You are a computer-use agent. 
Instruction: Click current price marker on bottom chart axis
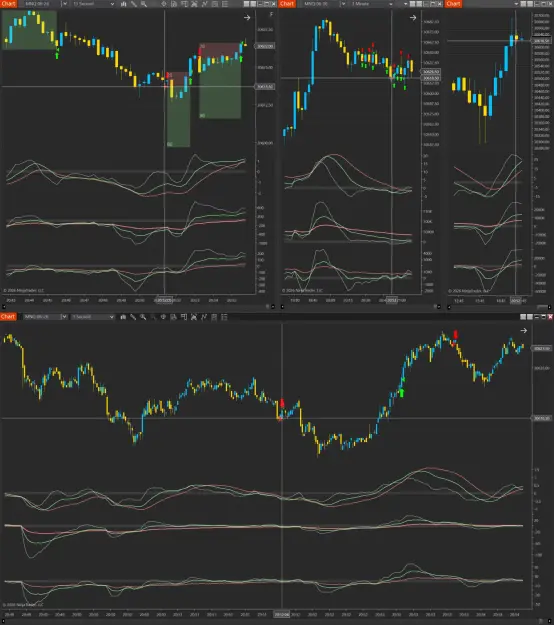[x=542, y=349]
